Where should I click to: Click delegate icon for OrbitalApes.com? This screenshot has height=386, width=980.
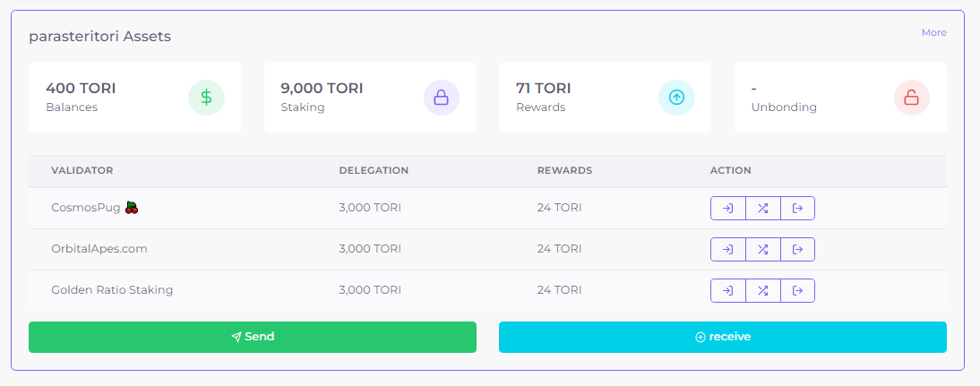tap(727, 249)
